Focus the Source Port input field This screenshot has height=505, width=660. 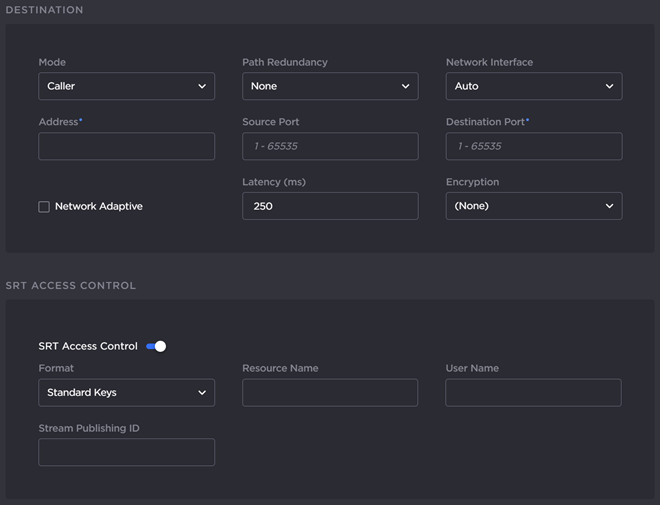coord(330,146)
